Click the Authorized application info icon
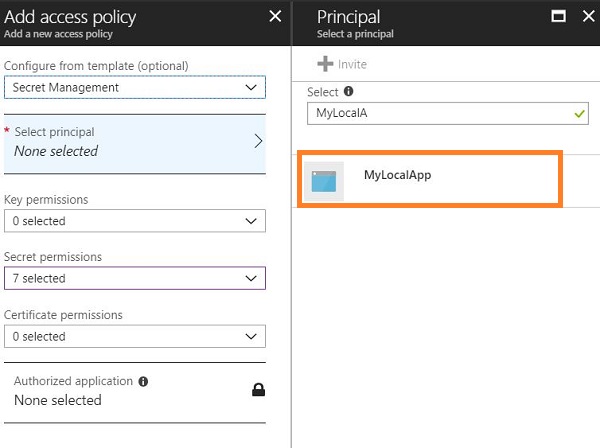 tap(143, 381)
